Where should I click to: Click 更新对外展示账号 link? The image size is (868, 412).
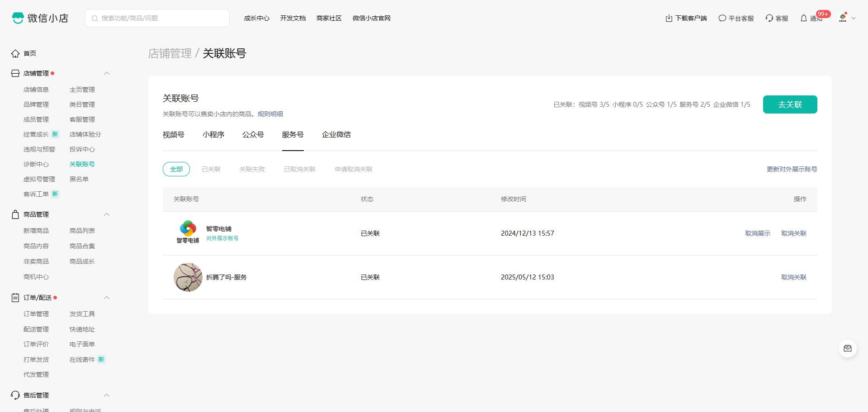click(x=792, y=169)
